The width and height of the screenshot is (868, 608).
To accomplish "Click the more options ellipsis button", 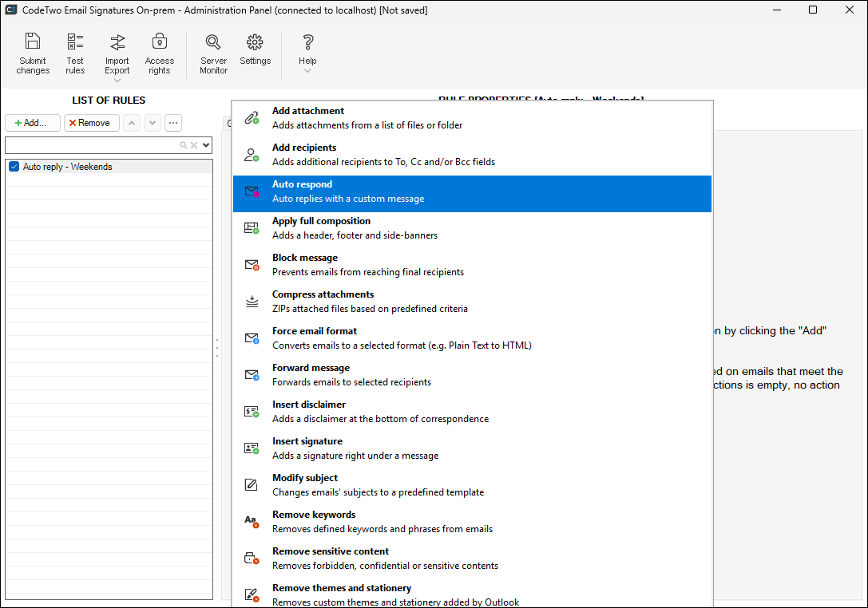I will pos(172,123).
